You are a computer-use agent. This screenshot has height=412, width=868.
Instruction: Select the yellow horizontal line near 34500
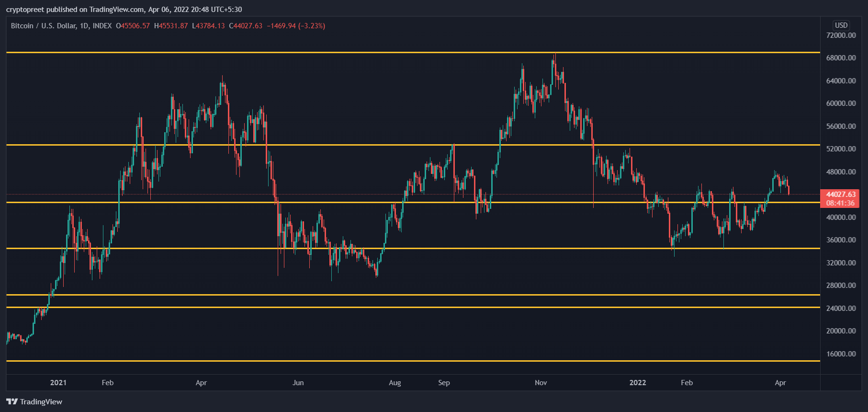click(413, 248)
